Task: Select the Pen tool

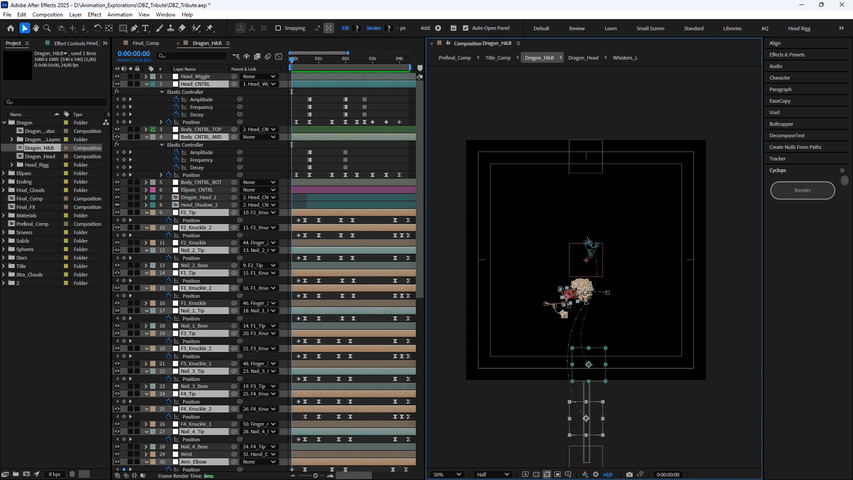Action: (134, 28)
